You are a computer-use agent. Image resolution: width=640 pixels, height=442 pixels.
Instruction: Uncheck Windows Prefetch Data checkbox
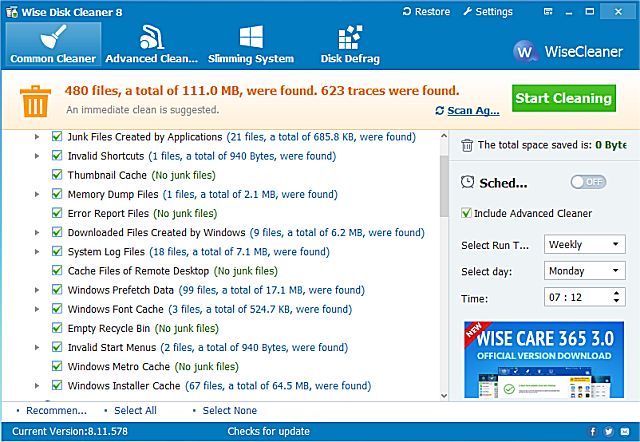57,290
